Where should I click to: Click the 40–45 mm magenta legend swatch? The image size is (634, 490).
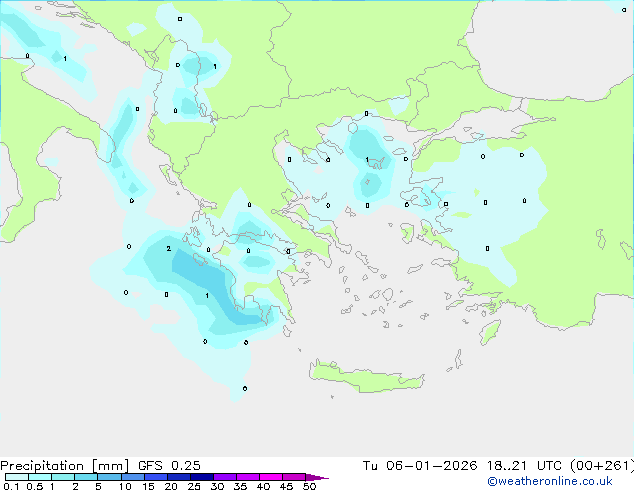[271, 477]
